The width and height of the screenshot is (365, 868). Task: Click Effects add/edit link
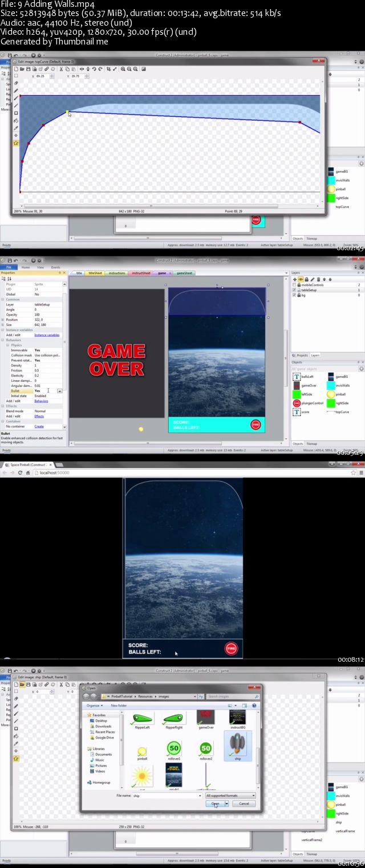[x=39, y=416]
